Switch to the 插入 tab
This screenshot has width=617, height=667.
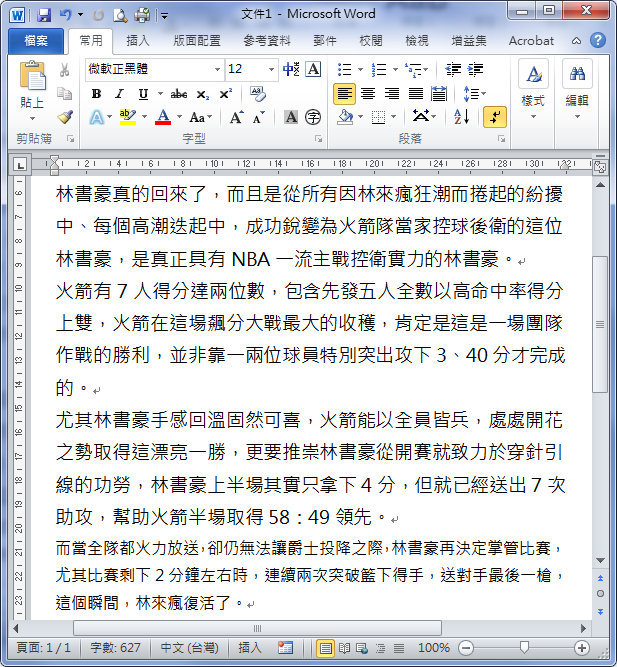(138, 41)
